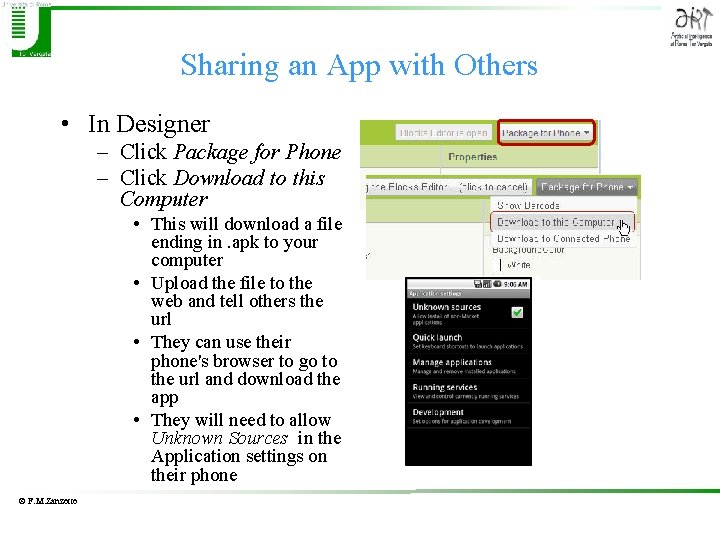This screenshot has width=720, height=540.
Task: Open Manage applications on phone
Action: [468, 366]
